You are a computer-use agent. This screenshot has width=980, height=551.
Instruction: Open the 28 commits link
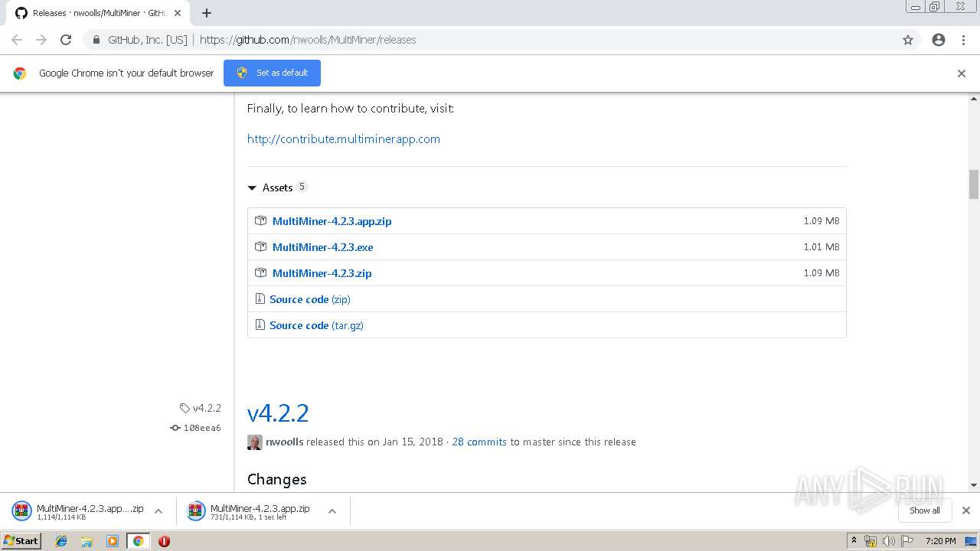479,442
